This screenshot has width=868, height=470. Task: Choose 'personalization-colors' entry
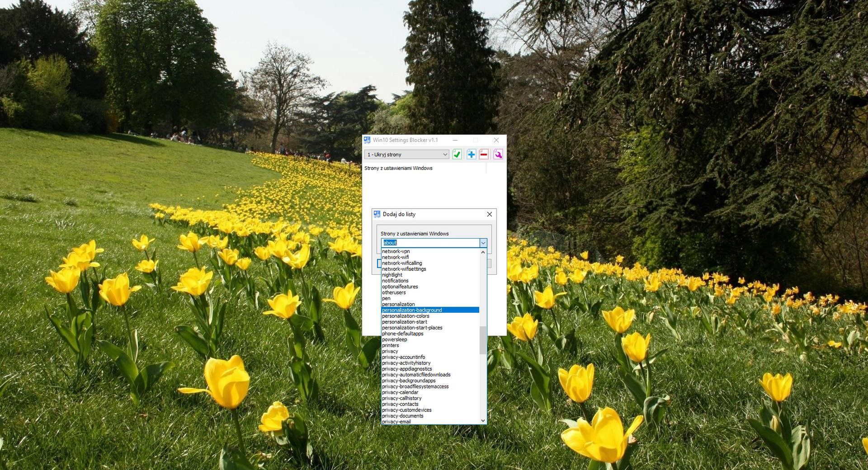[430, 316]
